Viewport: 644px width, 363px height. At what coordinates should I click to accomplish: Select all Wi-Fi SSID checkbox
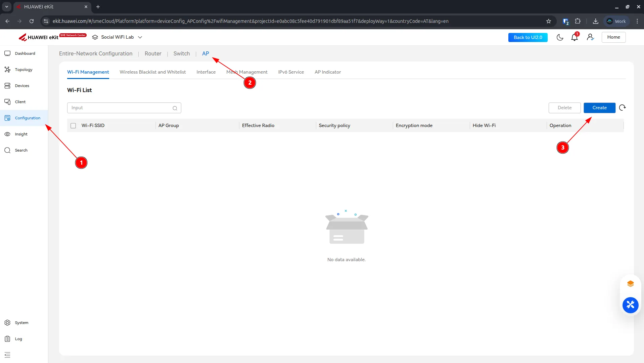73,126
